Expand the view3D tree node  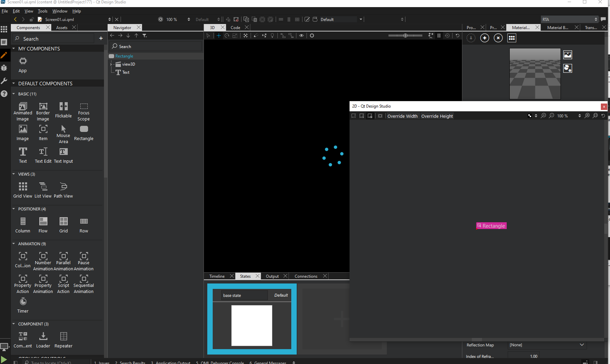click(111, 64)
